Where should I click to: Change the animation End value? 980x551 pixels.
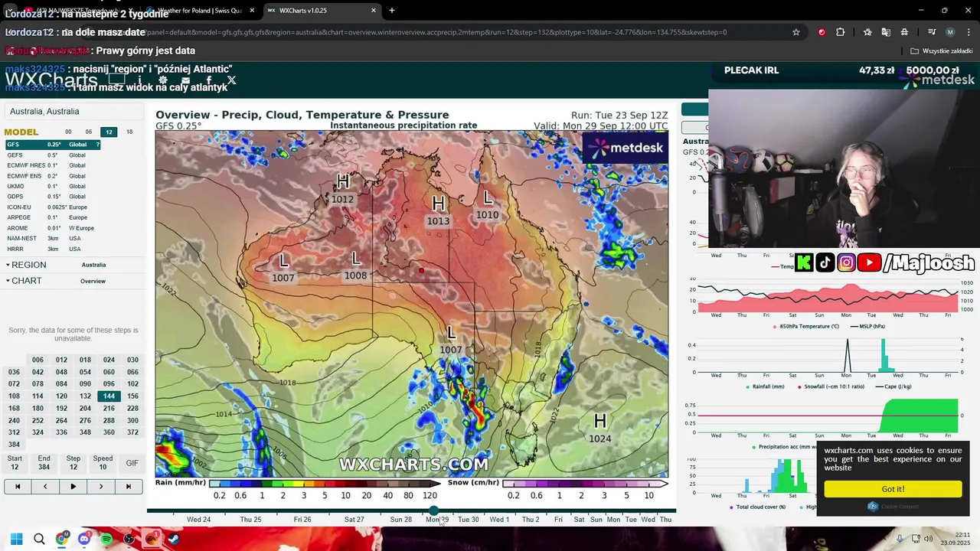coord(44,463)
